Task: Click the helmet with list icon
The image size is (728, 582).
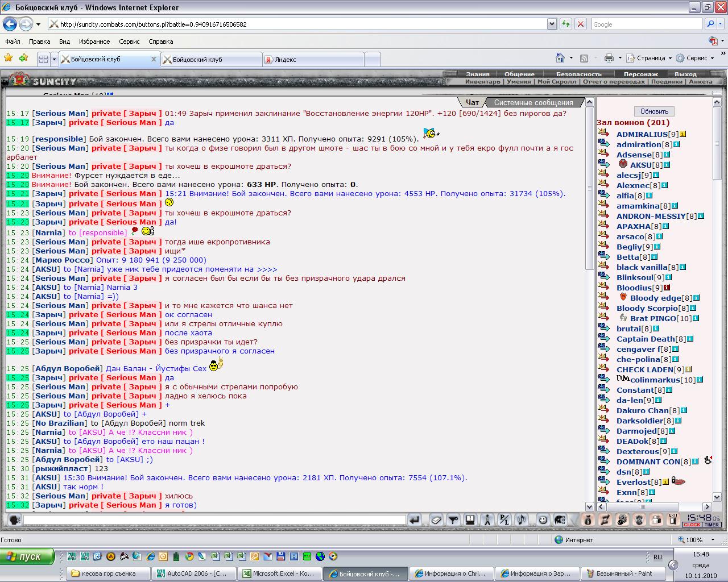Action: pos(560,519)
